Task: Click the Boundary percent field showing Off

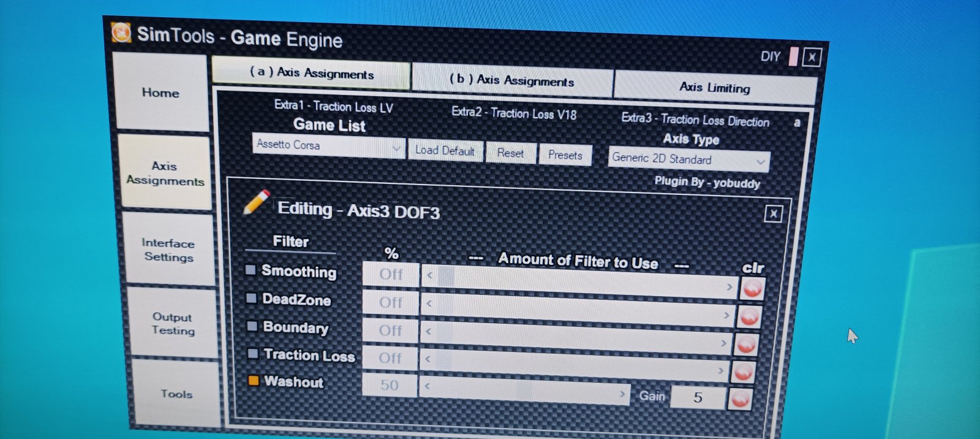Action: 390,330
